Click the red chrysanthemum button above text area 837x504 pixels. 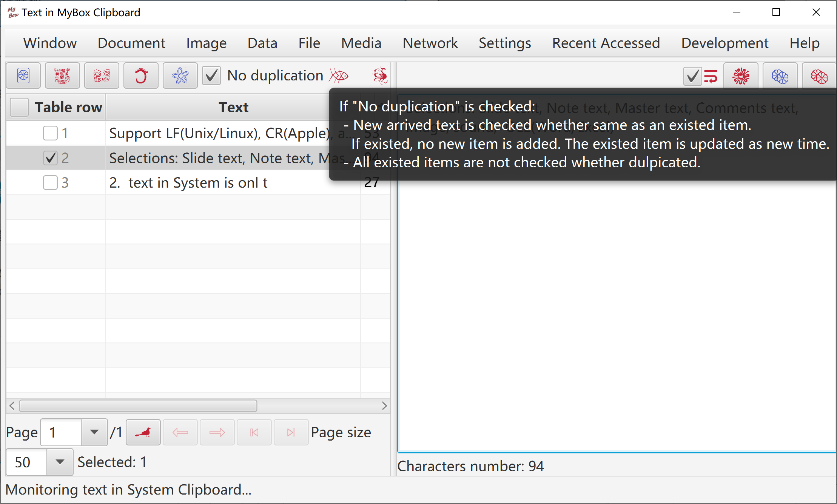(x=741, y=76)
